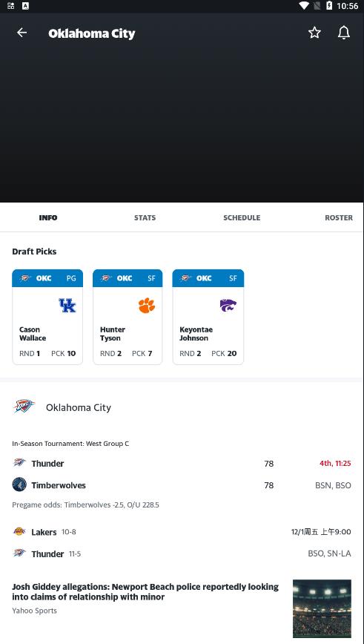Toggle the notification bell for Oklahoma City

pos(344,33)
